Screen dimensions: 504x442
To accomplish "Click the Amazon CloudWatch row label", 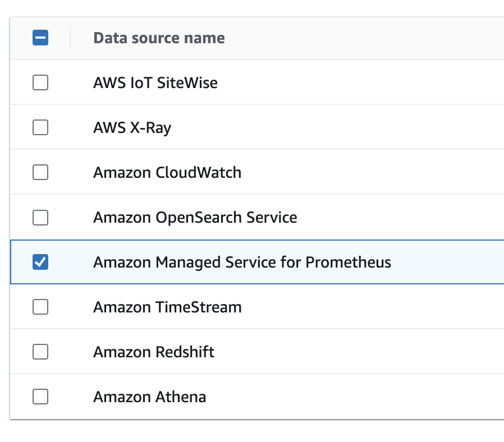I will [167, 173].
